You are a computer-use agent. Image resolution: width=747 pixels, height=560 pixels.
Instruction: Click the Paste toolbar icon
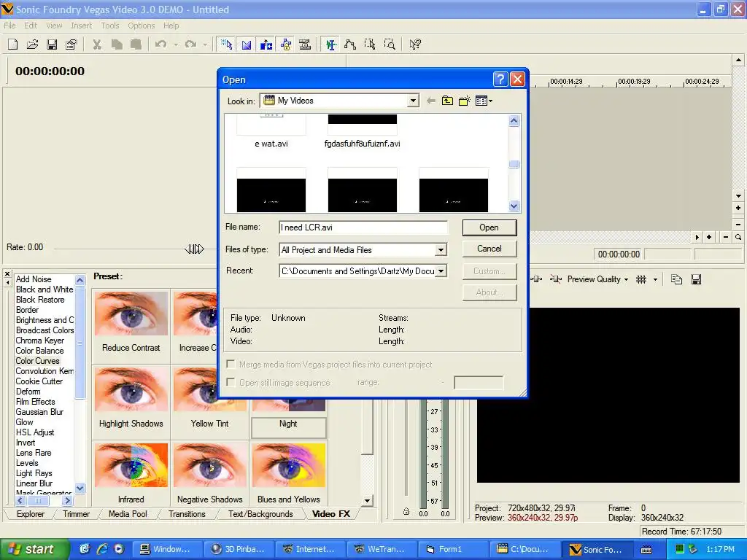136,44
